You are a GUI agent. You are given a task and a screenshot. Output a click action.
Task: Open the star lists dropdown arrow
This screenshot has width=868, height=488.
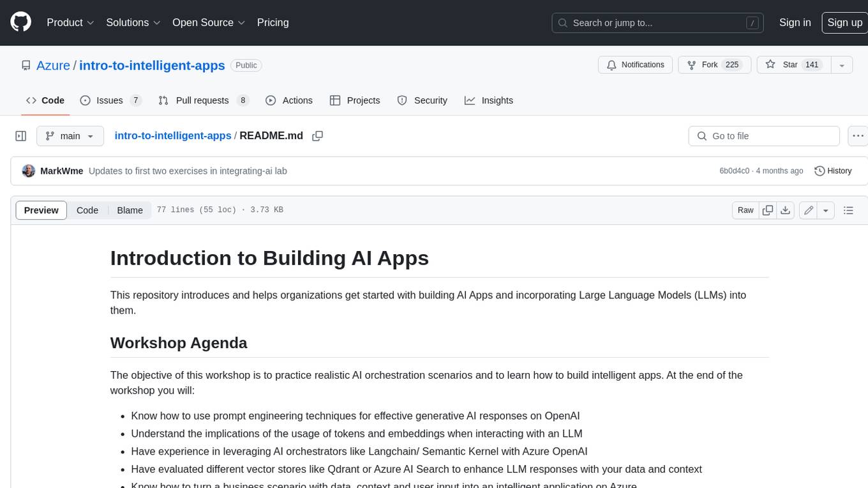click(x=842, y=65)
